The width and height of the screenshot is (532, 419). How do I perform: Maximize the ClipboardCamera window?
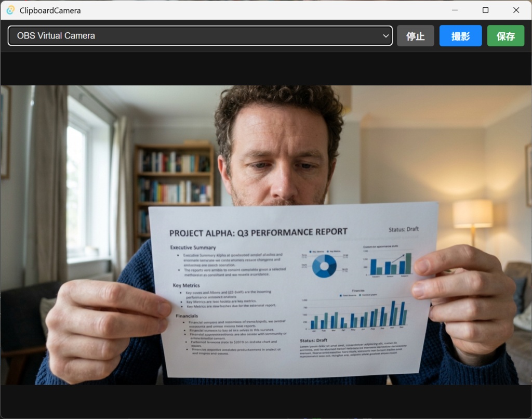(486, 10)
